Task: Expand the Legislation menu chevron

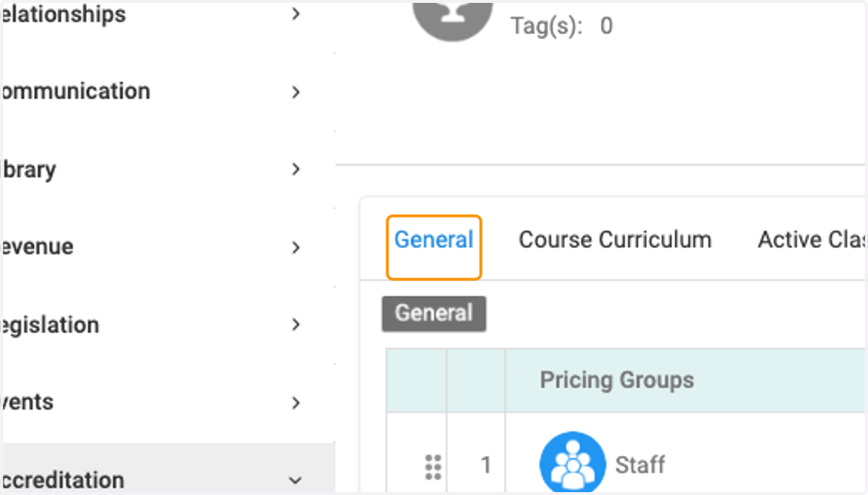Action: (x=295, y=324)
